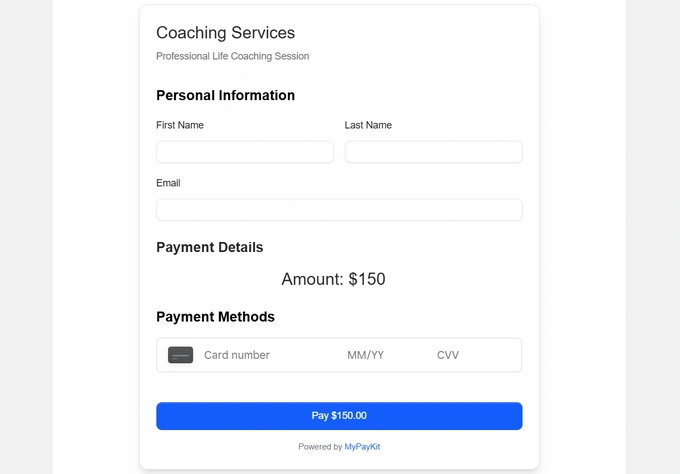Viewport: 680px width, 474px height.
Task: Click the Amount: $150 text
Action: tap(333, 279)
